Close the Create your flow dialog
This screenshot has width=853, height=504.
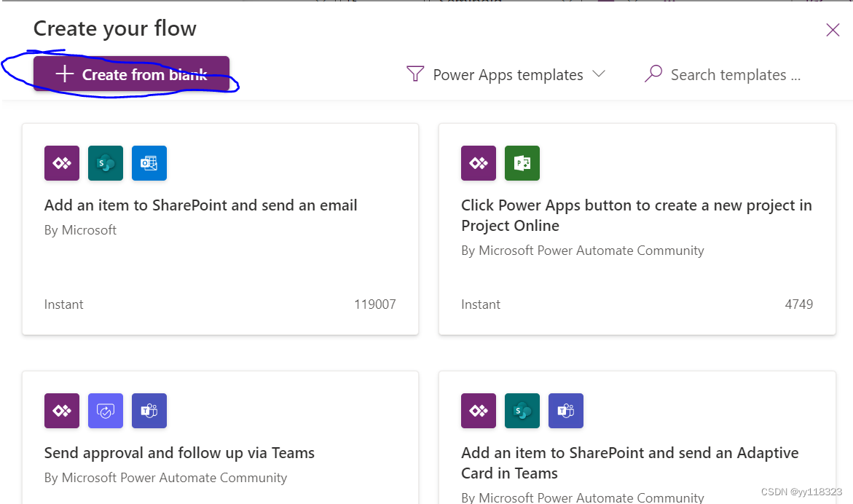[x=833, y=30]
